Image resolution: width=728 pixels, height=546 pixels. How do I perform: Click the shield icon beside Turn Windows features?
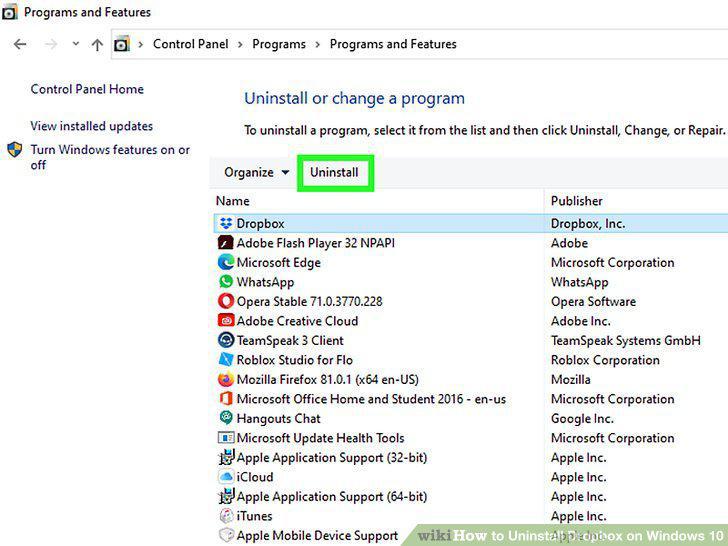[15, 150]
